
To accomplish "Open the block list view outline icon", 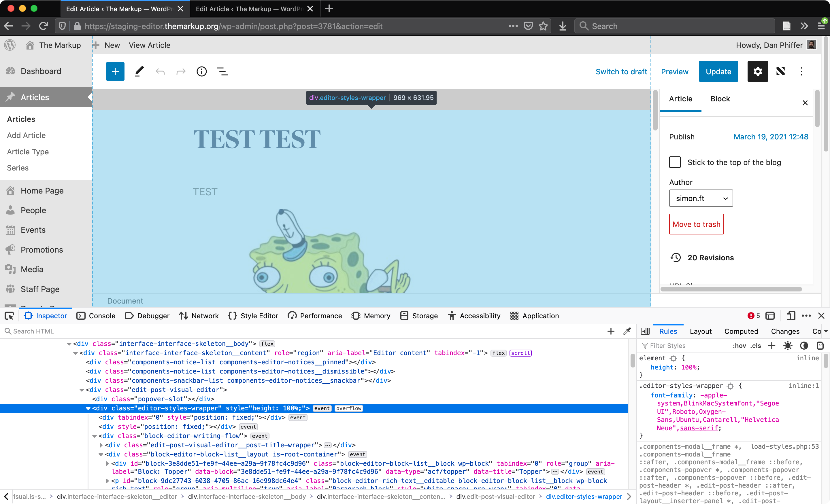I will pyautogui.click(x=222, y=71).
